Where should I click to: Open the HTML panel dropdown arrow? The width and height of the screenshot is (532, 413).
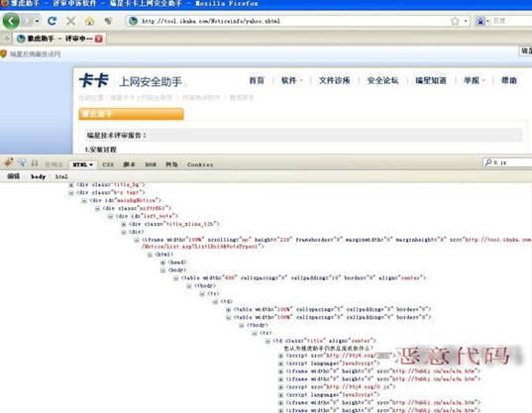pos(91,164)
